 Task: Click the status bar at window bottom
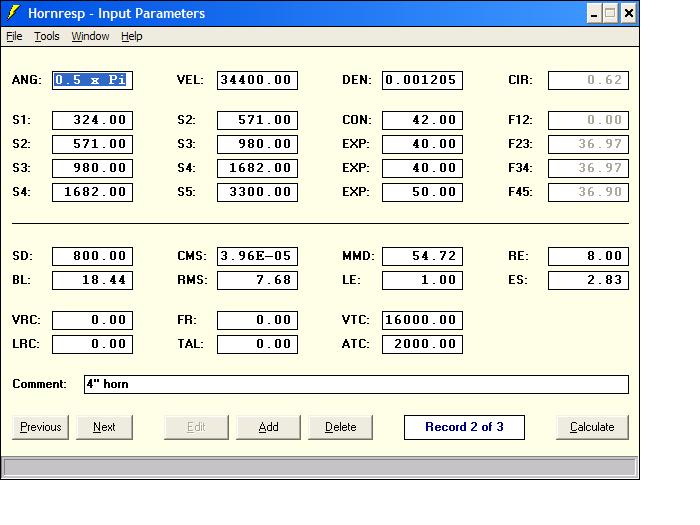click(x=320, y=468)
